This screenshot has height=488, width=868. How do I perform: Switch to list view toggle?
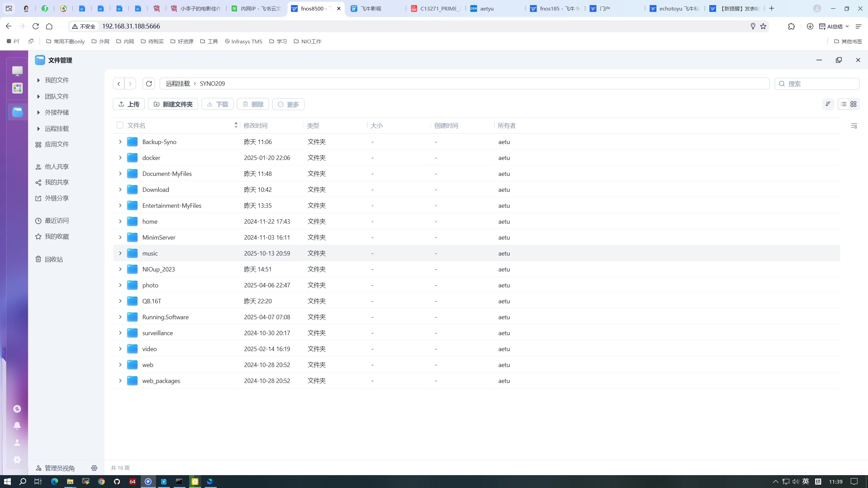pos(844,104)
